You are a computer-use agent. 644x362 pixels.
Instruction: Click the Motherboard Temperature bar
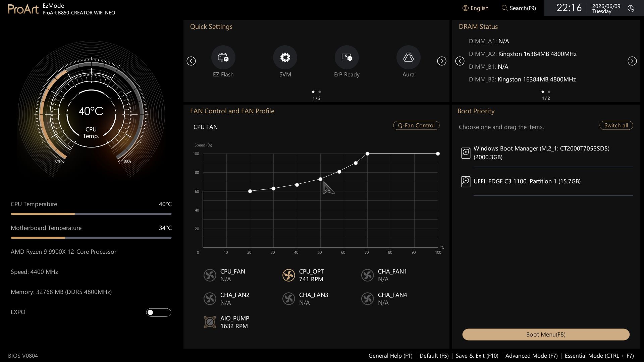click(91, 238)
